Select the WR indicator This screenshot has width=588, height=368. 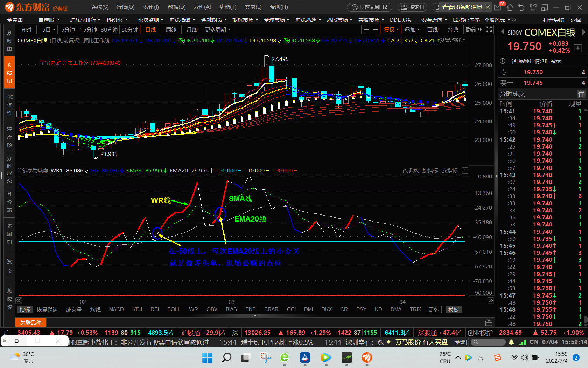click(x=194, y=309)
